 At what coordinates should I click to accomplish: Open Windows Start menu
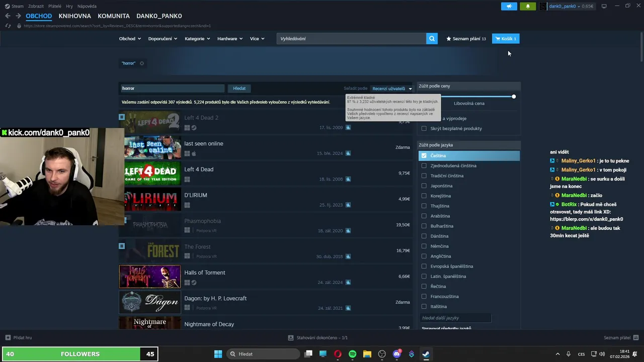click(x=218, y=354)
